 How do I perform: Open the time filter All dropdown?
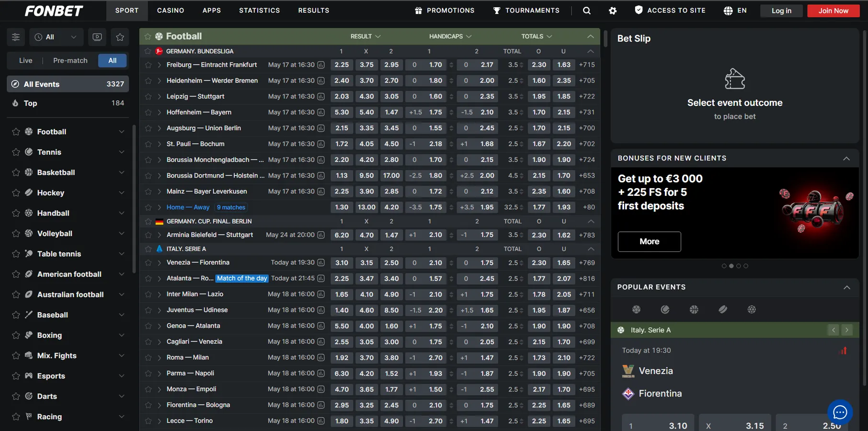(56, 37)
